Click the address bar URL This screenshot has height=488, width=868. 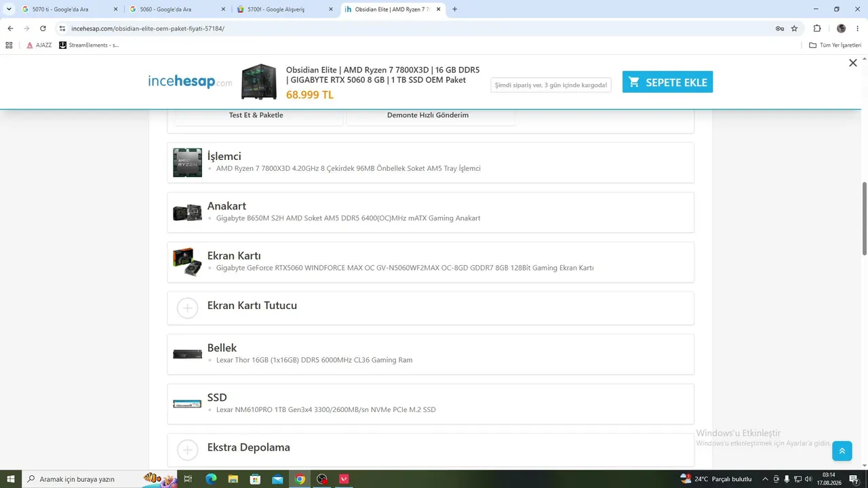pyautogui.click(x=148, y=28)
